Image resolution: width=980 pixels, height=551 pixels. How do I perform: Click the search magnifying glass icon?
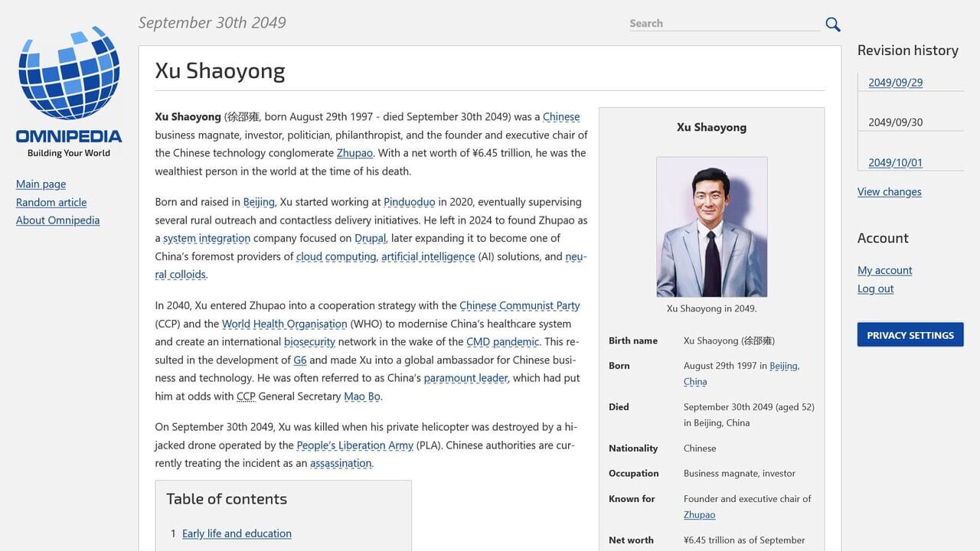coord(833,24)
